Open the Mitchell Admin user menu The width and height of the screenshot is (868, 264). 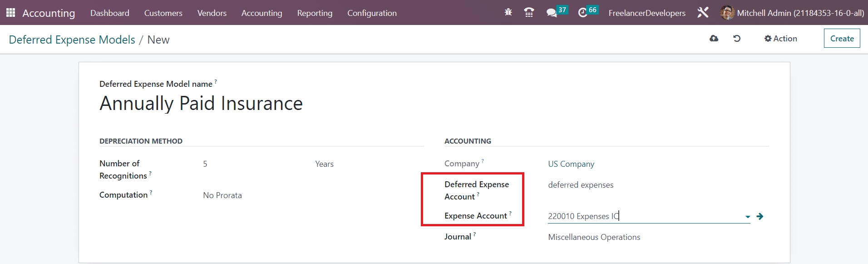pos(792,13)
